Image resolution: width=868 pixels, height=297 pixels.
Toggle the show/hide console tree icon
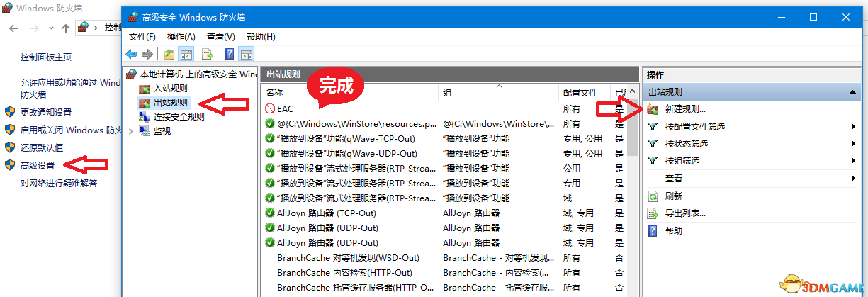[x=186, y=54]
